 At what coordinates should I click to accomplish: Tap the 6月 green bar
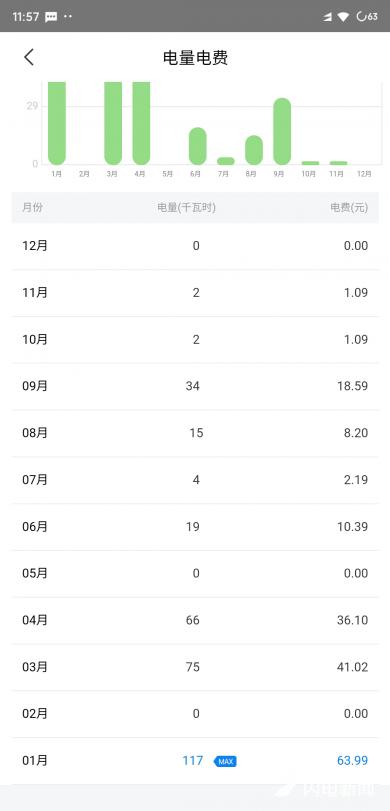pyautogui.click(x=198, y=146)
